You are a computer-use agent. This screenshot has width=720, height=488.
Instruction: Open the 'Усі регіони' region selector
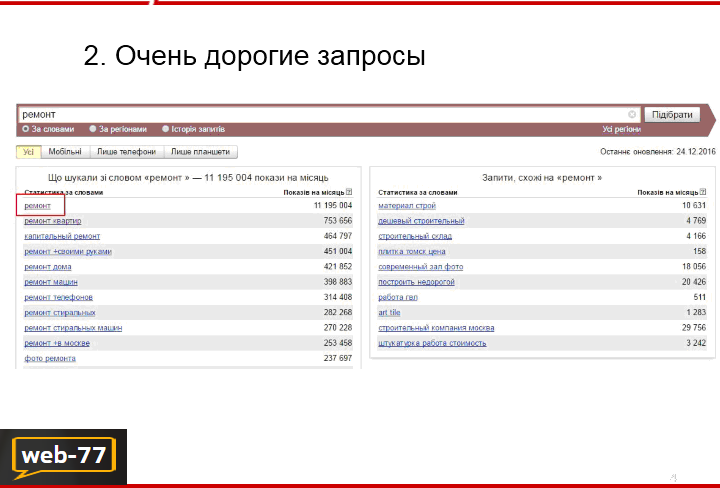coord(621,129)
